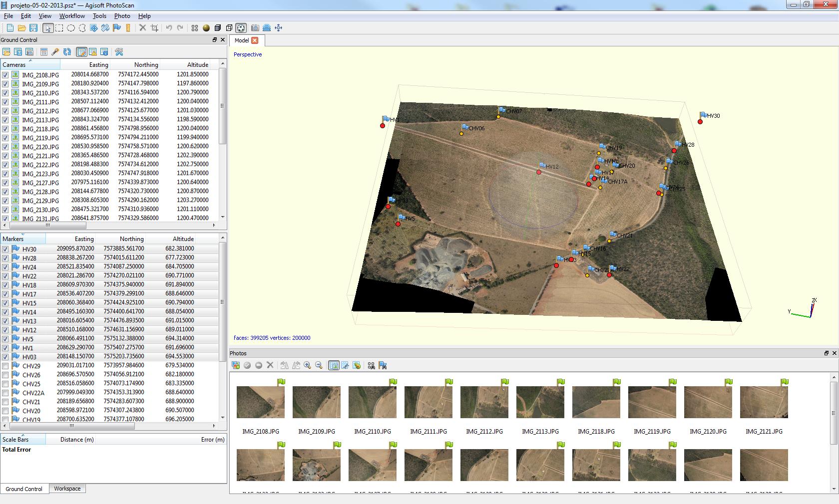Sort markers by Markers column header
Screen dimensions: 839x504
tap(22, 239)
